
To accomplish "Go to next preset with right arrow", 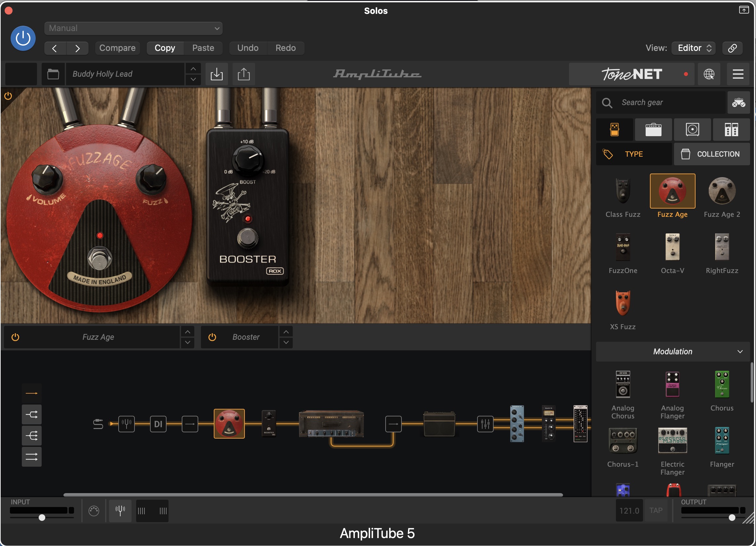I will tap(77, 48).
